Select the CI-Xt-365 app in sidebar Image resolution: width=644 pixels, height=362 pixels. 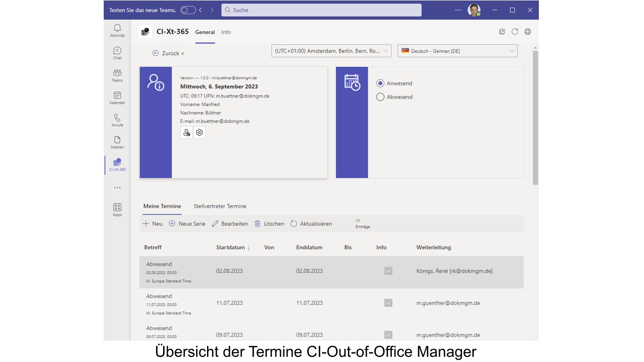[x=117, y=165]
